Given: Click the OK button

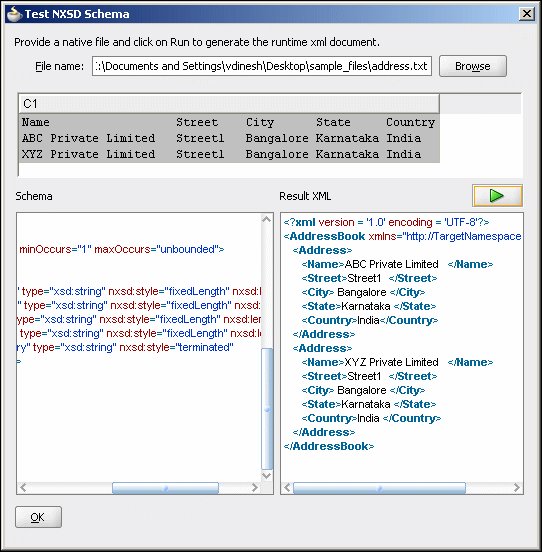Looking at the screenshot, I should pyautogui.click(x=38, y=517).
